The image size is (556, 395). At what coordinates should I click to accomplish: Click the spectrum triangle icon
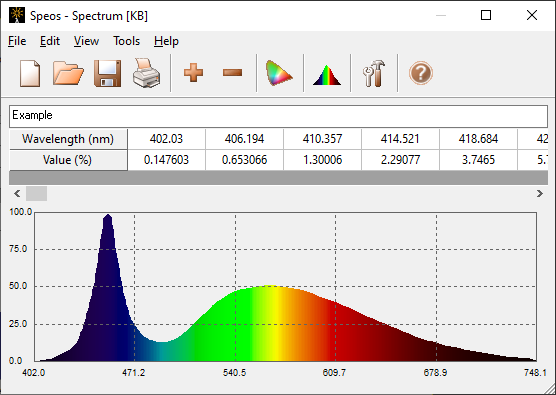pos(327,75)
